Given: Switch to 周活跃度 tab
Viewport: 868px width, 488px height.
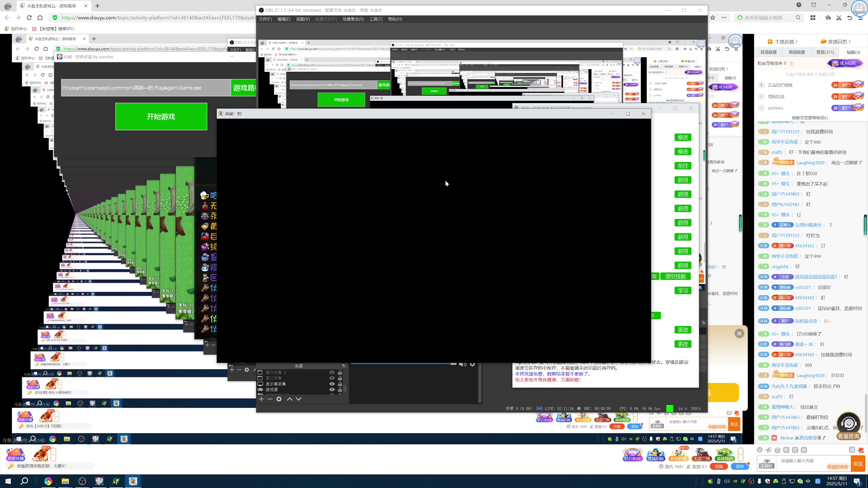Looking at the screenshot, I should pos(796,52).
